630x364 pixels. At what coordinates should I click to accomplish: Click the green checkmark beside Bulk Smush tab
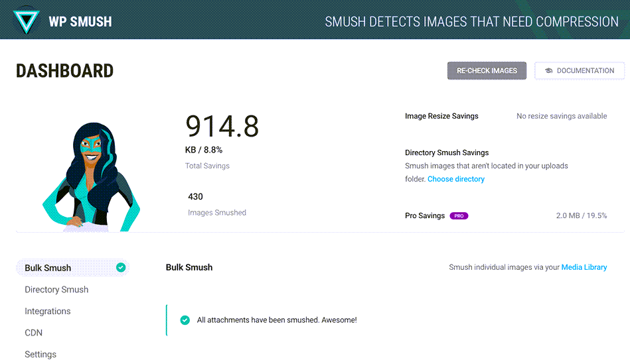121,268
